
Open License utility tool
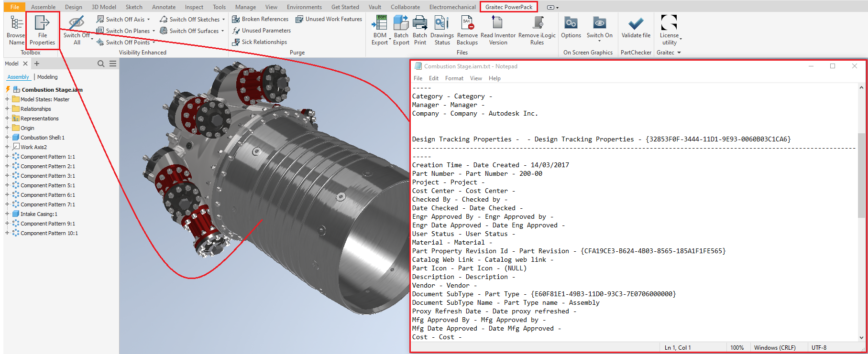pyautogui.click(x=669, y=24)
